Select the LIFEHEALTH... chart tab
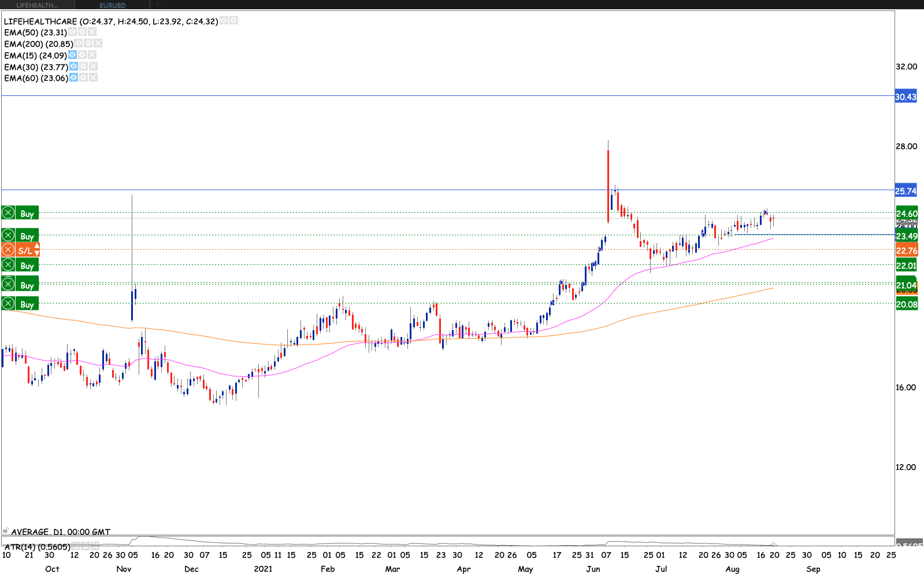 click(x=37, y=5)
